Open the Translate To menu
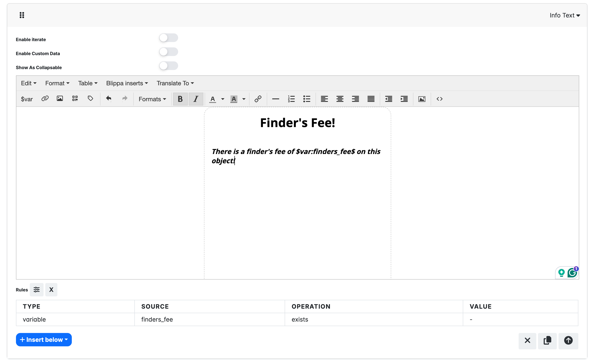 tap(175, 83)
